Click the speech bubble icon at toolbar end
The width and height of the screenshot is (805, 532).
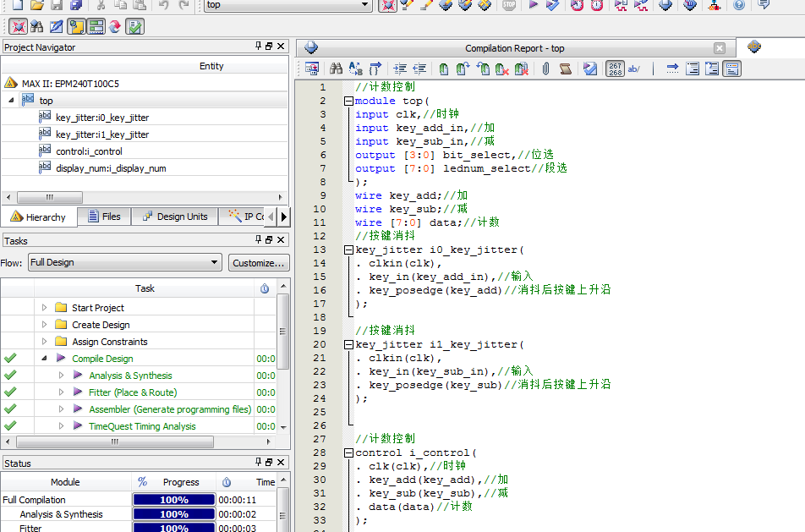point(764,4)
